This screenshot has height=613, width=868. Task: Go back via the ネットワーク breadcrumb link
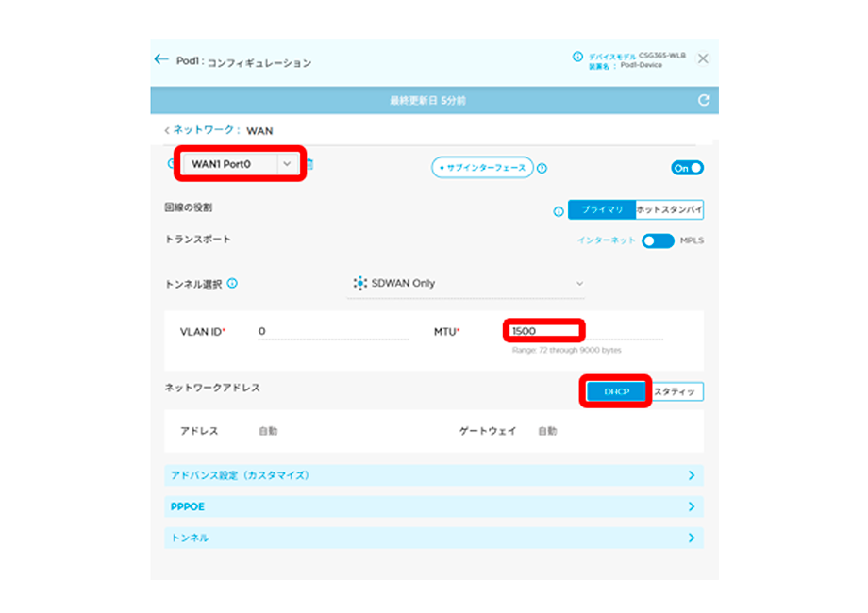[202, 130]
